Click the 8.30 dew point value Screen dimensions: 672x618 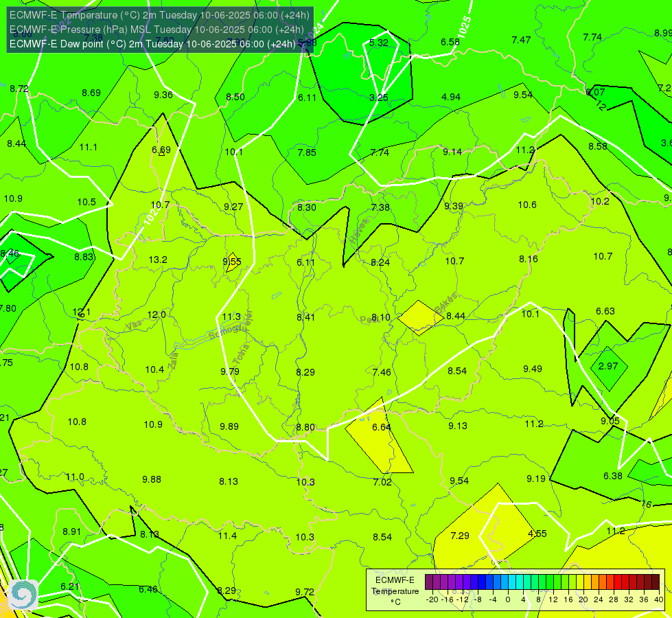pyautogui.click(x=307, y=207)
